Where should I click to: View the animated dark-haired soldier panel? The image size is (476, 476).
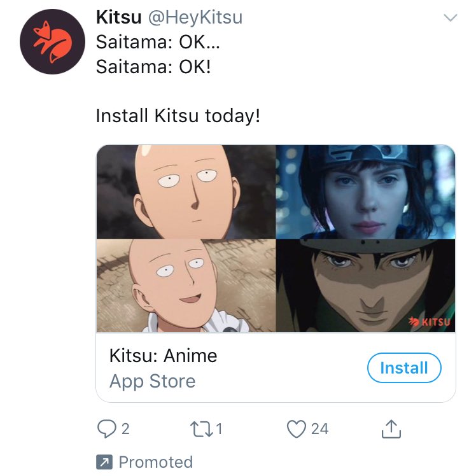[x=365, y=286]
